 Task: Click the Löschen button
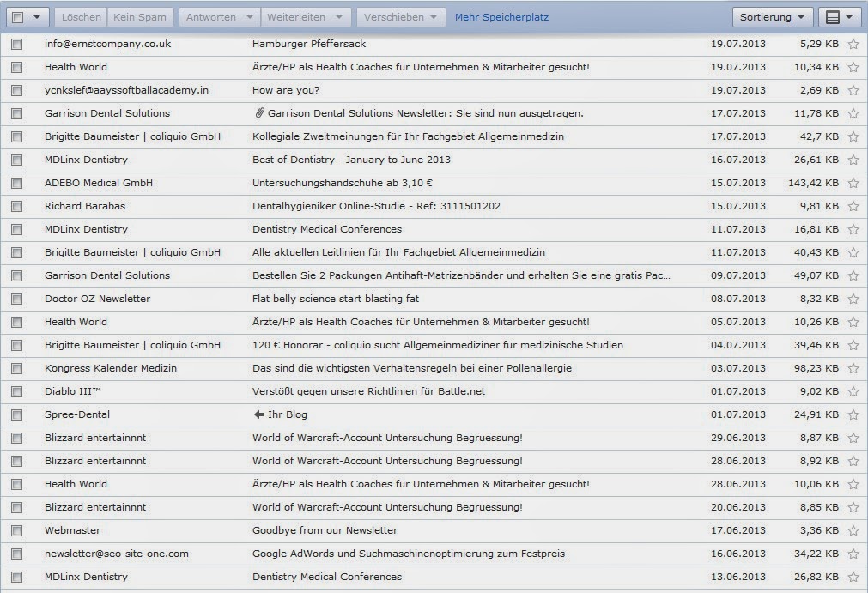(82, 17)
